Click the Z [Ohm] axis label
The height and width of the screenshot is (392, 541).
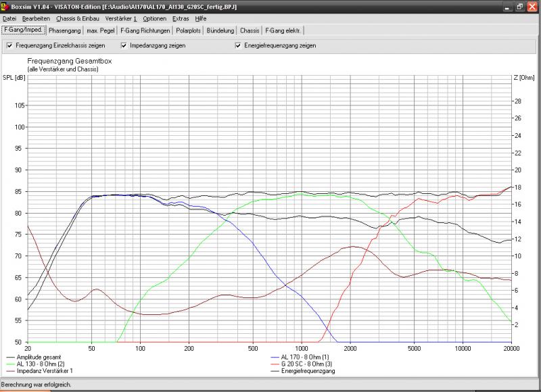pyautogui.click(x=523, y=78)
